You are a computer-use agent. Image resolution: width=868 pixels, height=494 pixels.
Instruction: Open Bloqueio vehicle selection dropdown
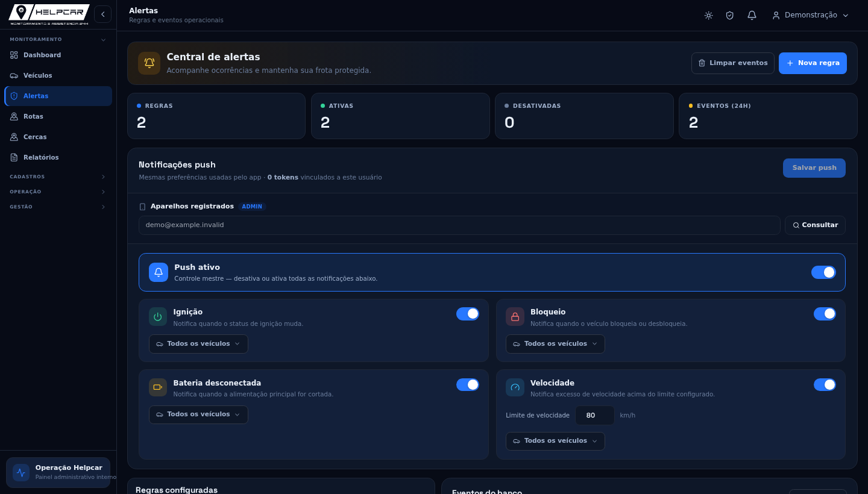click(555, 344)
